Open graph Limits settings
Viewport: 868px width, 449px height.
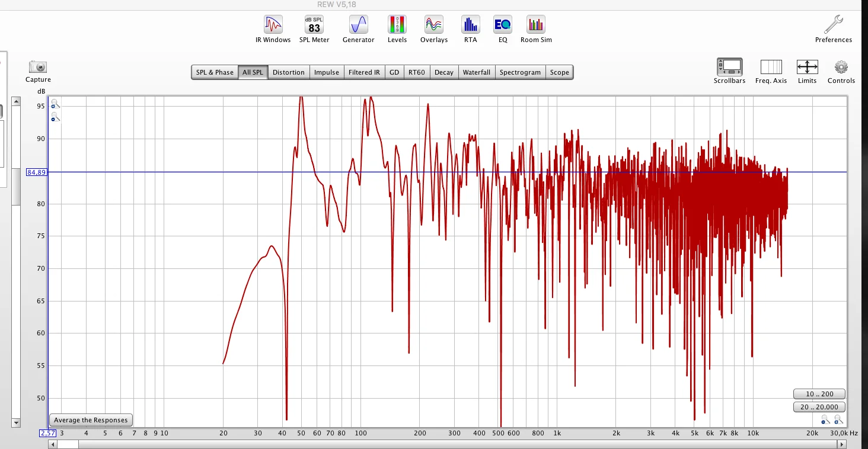807,71
